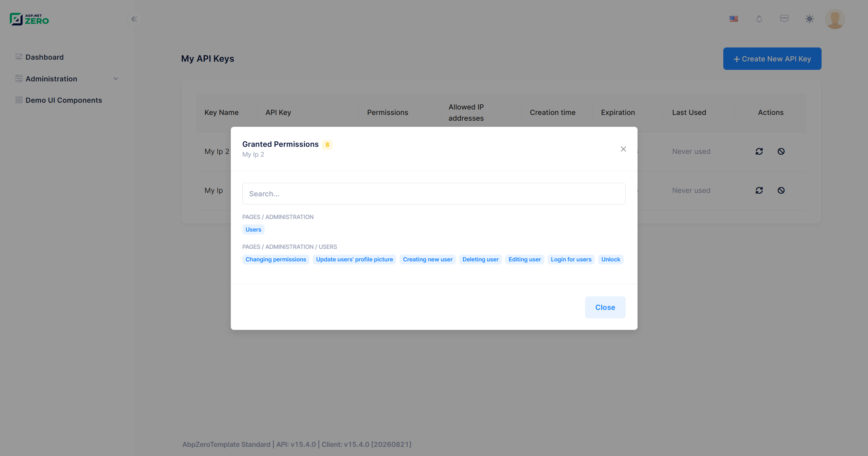Regenerate the My Ip 2 API key
Screen dimensions: 868x456
pos(759,151)
